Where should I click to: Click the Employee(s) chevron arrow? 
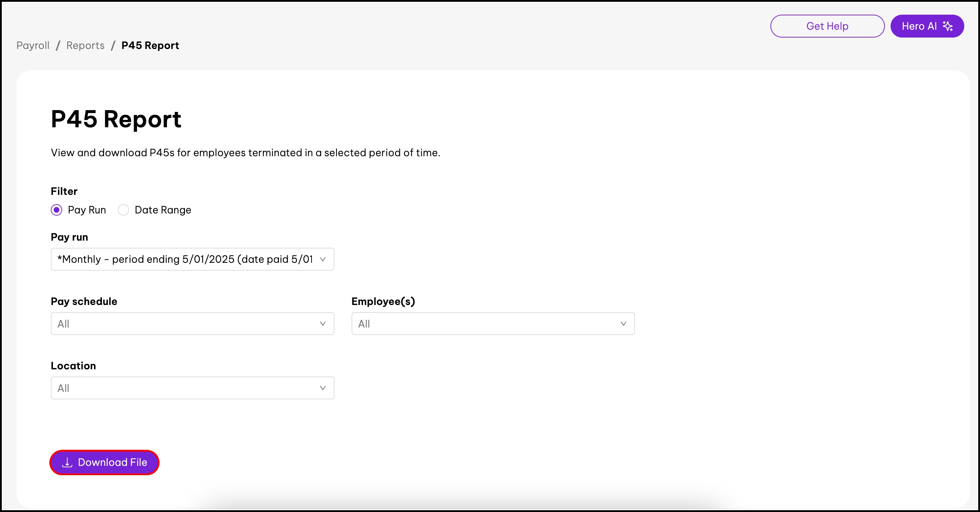pyautogui.click(x=623, y=324)
